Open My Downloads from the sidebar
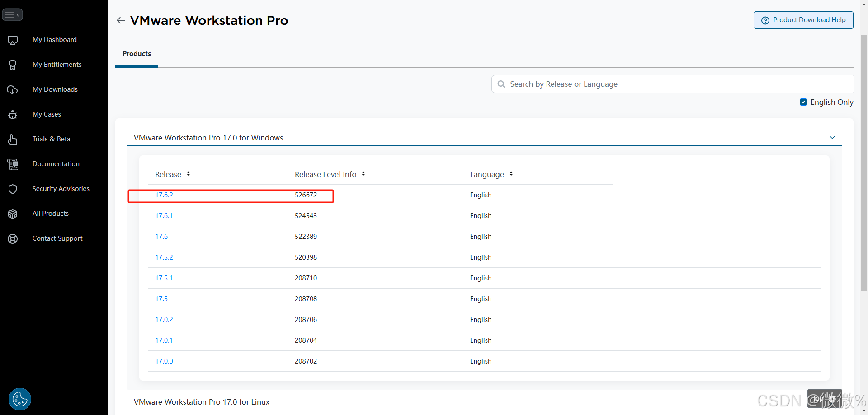This screenshot has height=415, width=868. click(55, 89)
